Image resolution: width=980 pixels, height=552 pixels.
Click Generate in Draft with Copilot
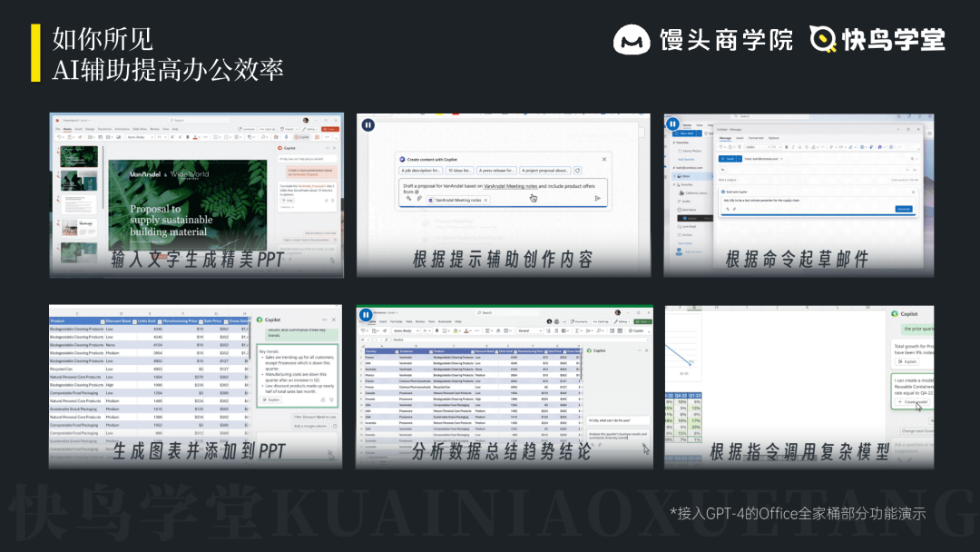904,209
